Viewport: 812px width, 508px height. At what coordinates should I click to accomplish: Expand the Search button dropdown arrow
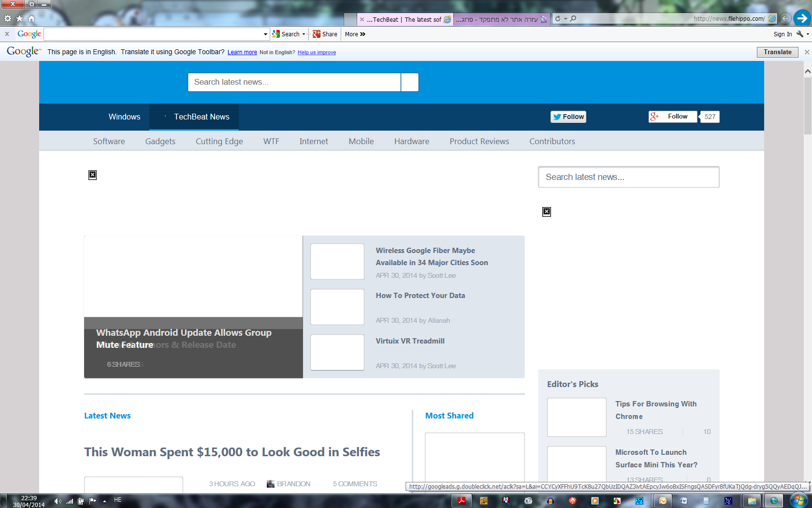pyautogui.click(x=304, y=34)
